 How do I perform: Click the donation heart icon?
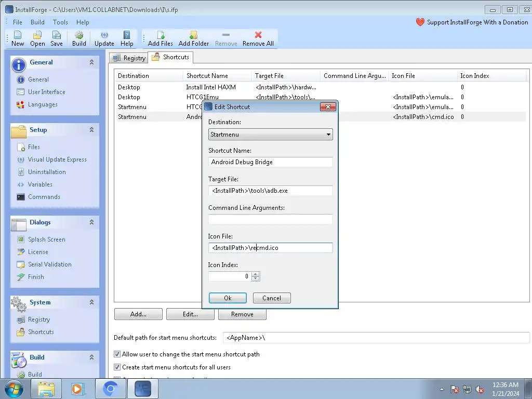tap(420, 22)
